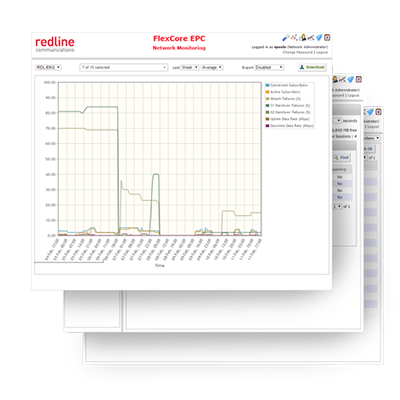Viewport: 400px width, 400px height.
Task: Open the Last Week time range dropdown
Action: click(190, 67)
